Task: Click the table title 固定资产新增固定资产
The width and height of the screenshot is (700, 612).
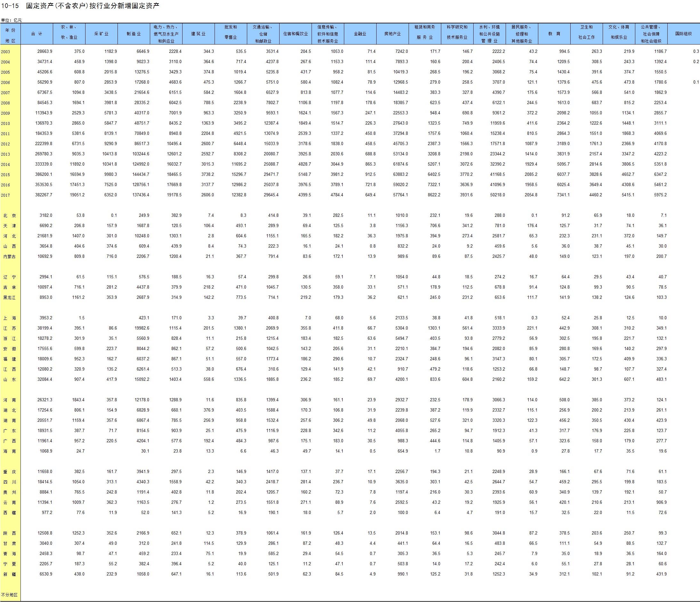Action: click(92, 6)
